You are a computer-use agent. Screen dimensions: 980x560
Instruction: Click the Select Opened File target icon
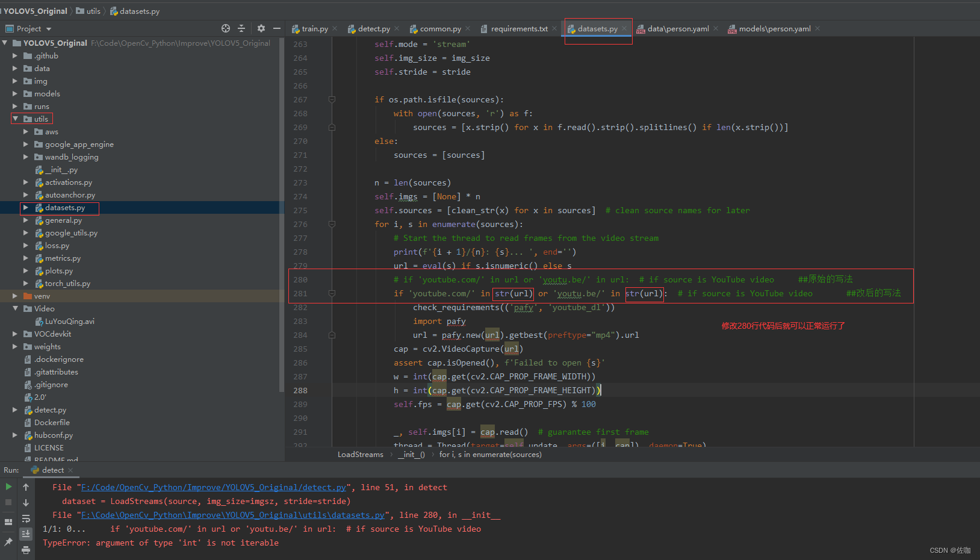226,28
